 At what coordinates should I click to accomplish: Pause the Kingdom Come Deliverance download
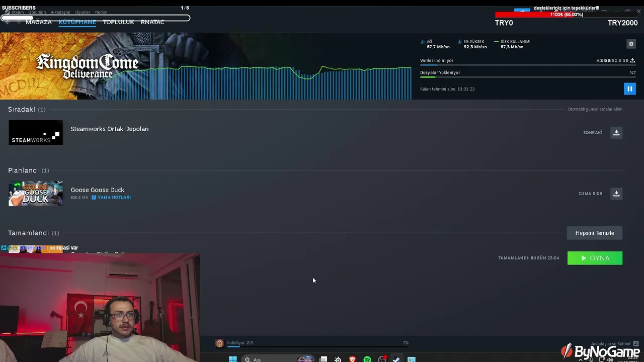[629, 89]
